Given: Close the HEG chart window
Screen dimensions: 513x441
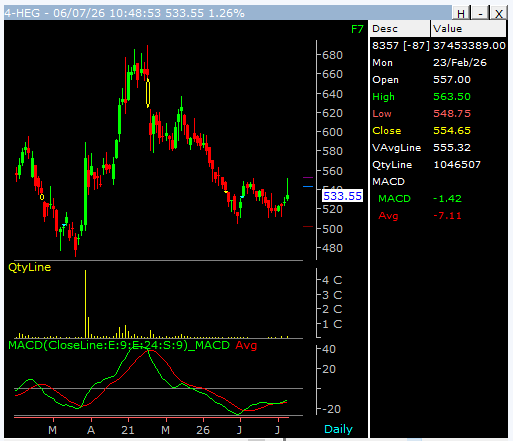Looking at the screenshot, I should [499, 13].
